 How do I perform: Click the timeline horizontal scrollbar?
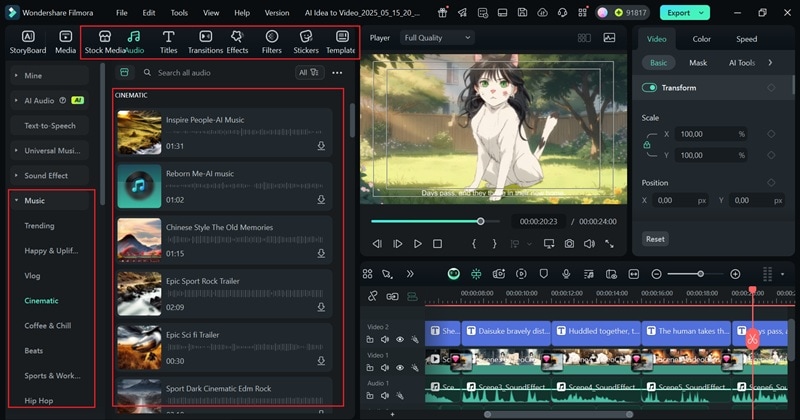559,414
